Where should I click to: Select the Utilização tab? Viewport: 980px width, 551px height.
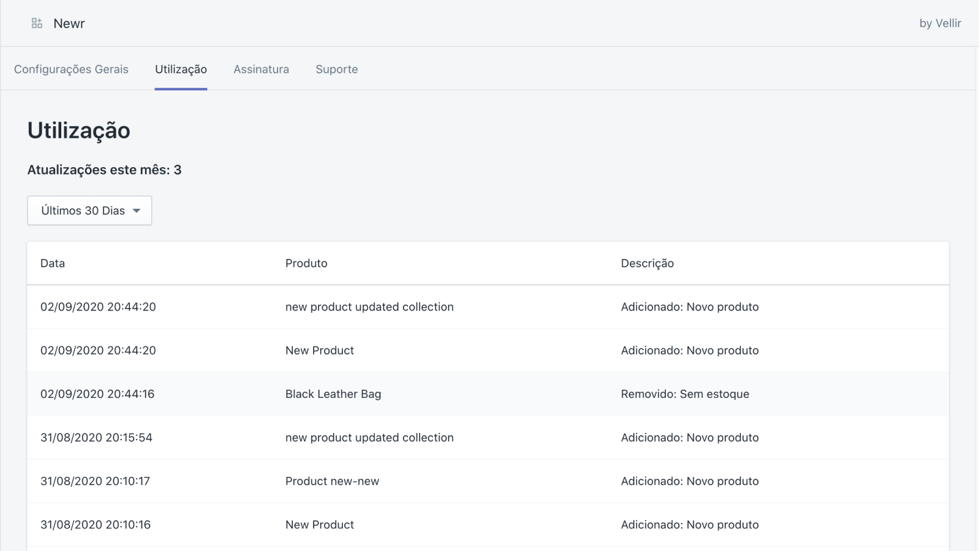tap(181, 69)
